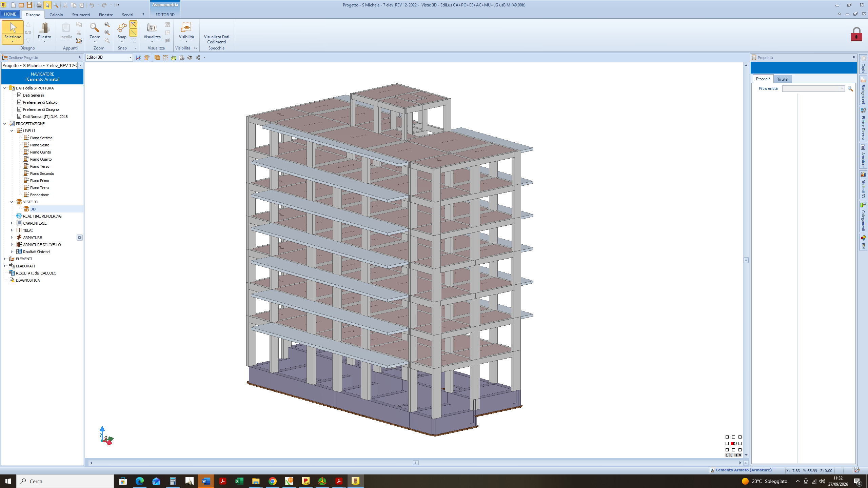
Task: Collapse the LIVELLI tree node
Action: pyautogui.click(x=12, y=131)
